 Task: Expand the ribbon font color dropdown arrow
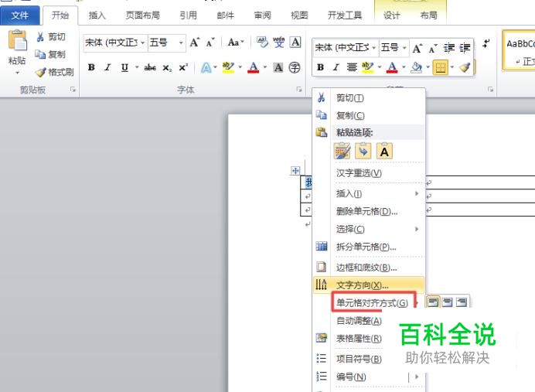pyautogui.click(x=264, y=67)
